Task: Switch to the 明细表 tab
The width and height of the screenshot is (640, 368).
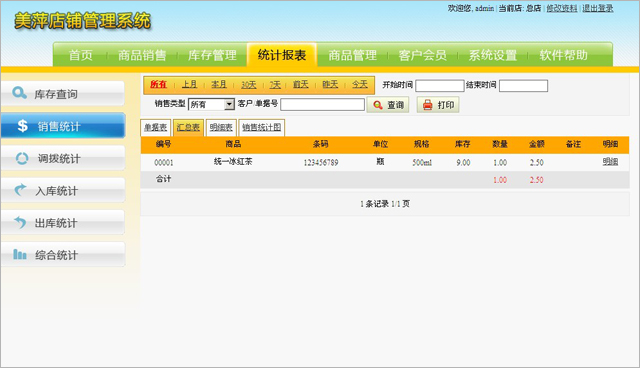Action: pos(221,127)
